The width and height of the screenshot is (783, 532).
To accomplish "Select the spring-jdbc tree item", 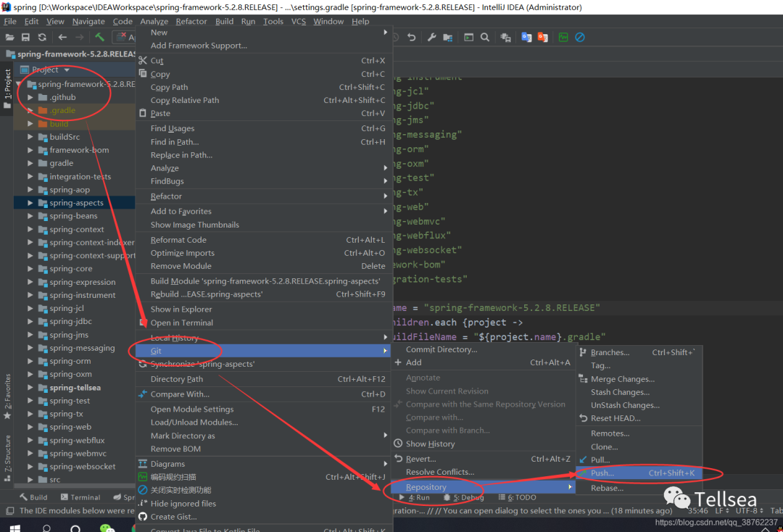I will [70, 321].
